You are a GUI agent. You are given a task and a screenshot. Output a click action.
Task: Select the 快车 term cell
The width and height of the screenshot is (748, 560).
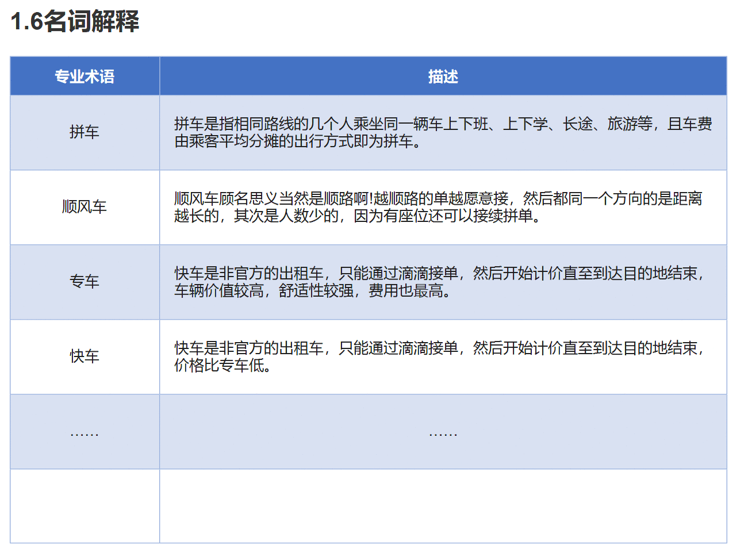coord(85,356)
